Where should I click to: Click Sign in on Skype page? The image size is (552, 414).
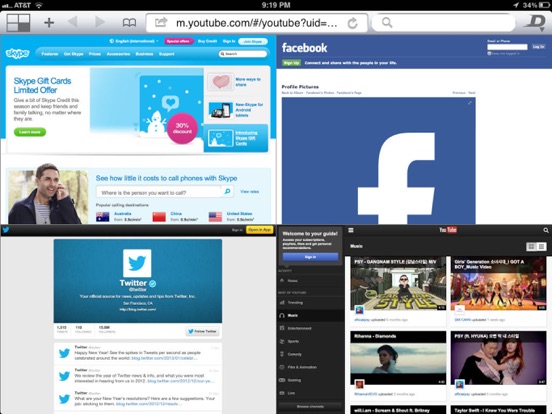pos(228,41)
